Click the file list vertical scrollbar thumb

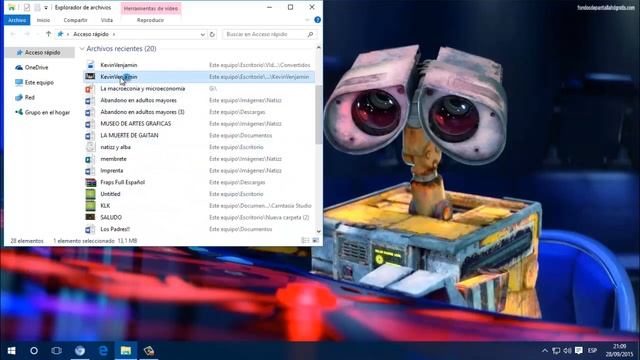click(318, 115)
